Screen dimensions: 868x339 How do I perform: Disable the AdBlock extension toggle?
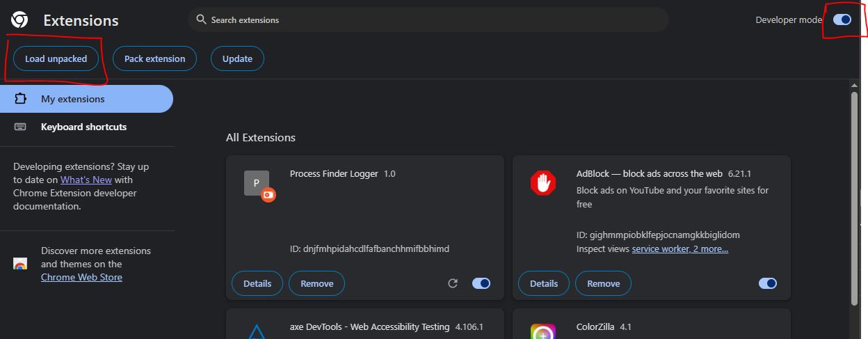pyautogui.click(x=768, y=283)
